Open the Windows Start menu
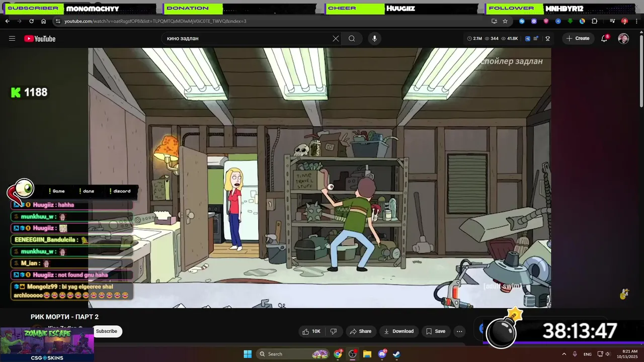644x362 pixels. pos(248,354)
